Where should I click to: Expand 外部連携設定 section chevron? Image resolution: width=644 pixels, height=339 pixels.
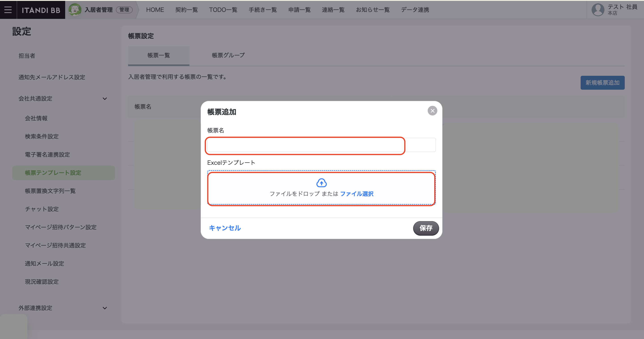coord(105,308)
